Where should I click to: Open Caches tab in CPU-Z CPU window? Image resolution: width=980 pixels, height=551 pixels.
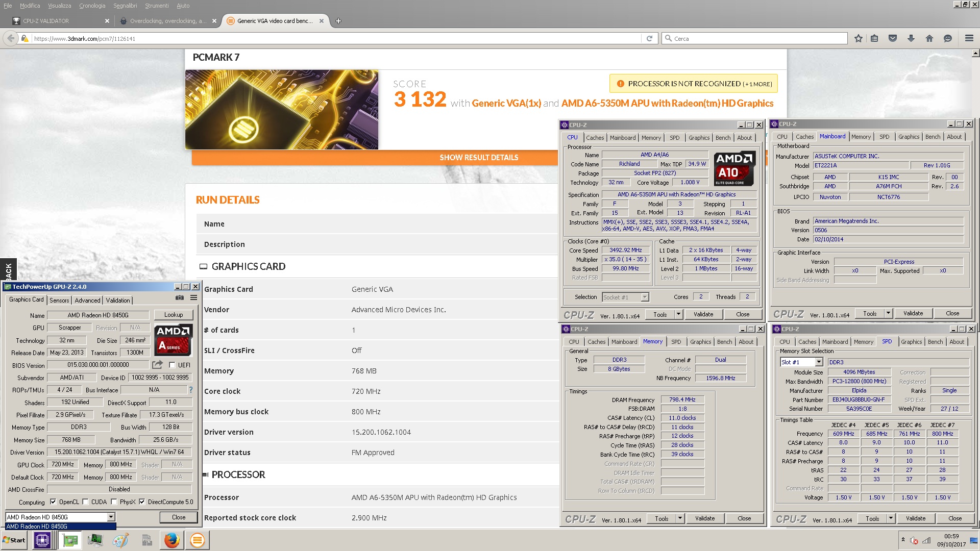[595, 138]
